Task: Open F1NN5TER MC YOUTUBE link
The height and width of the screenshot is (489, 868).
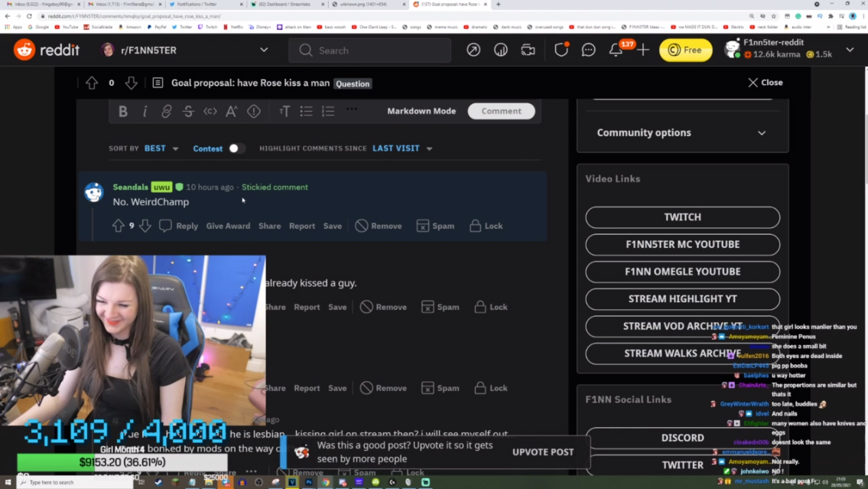Action: point(683,244)
